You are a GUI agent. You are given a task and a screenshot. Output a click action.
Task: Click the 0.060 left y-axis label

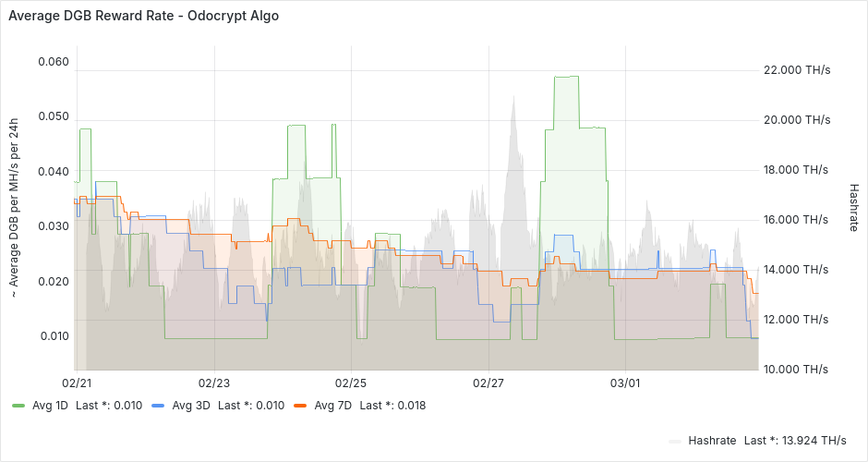point(53,62)
